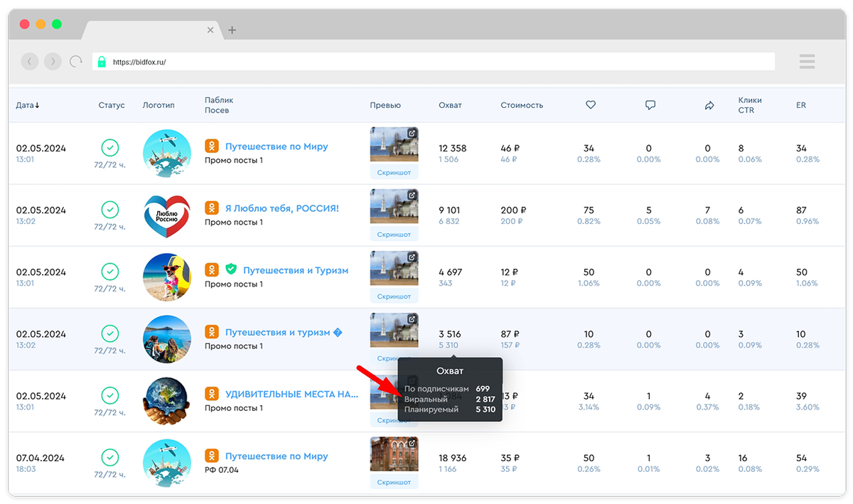Viewport: 853px width, 504px height.
Task: Click the heart likes column header icon
Action: (590, 105)
